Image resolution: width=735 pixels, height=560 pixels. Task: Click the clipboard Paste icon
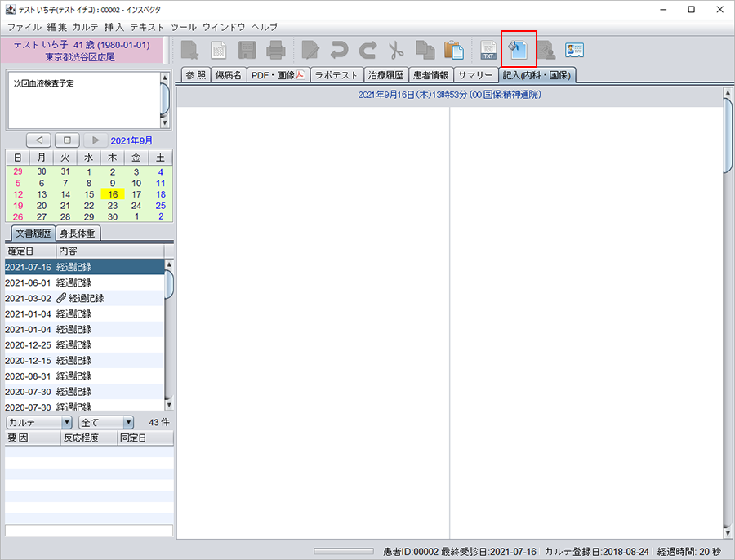pos(453,50)
